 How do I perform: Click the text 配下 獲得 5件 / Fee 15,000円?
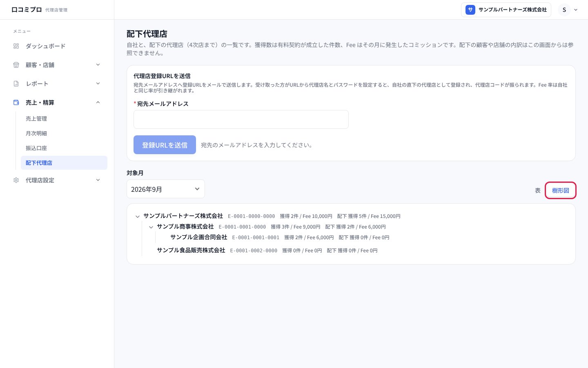[369, 216]
